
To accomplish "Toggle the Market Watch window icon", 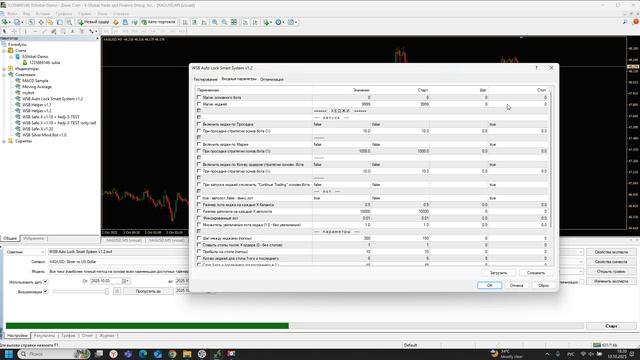I will 31,22.
